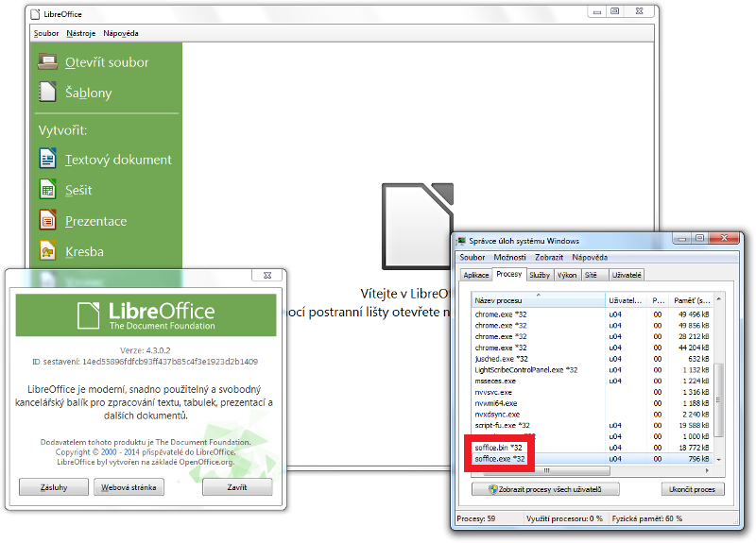The width and height of the screenshot is (756, 543).
Task: Open the Nápověda menu in Task Manager
Action: coord(590,257)
